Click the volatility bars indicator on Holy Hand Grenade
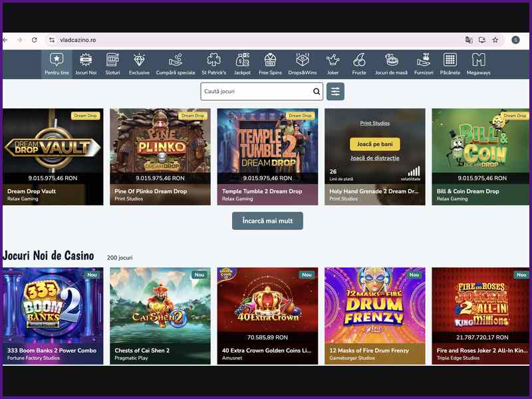This screenshot has width=532, height=399. 413,172
